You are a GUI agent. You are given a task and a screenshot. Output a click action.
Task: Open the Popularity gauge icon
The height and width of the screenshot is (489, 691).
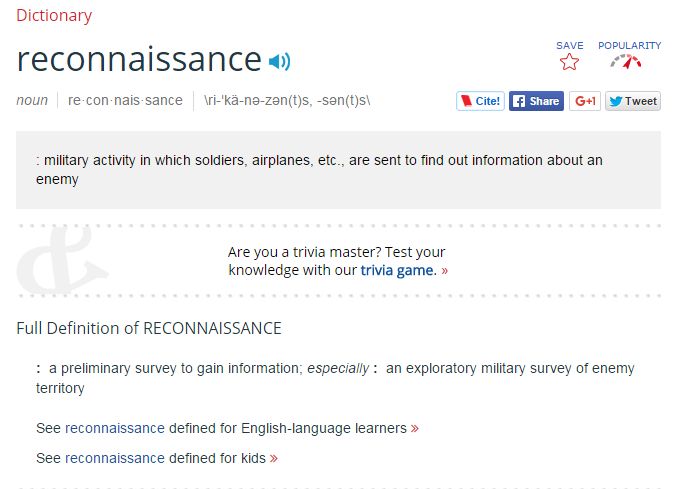pos(626,62)
